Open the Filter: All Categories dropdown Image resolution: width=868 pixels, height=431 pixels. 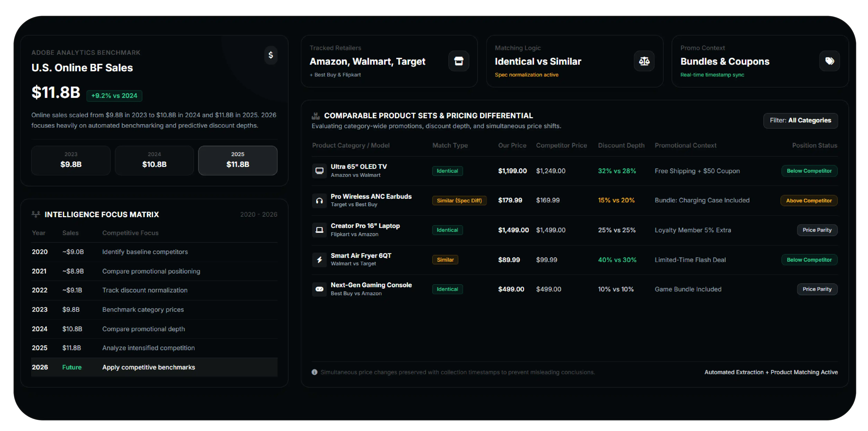click(800, 121)
